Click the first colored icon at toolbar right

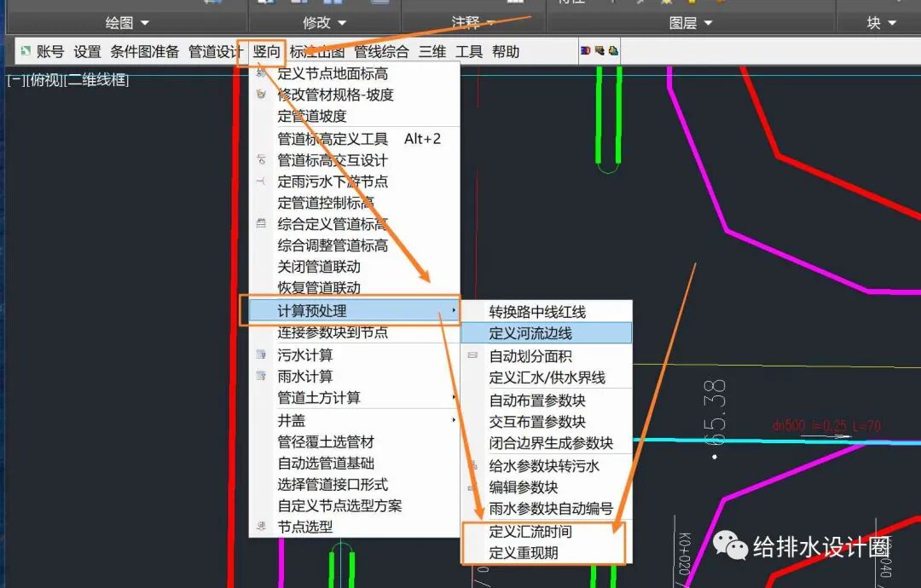[x=587, y=51]
